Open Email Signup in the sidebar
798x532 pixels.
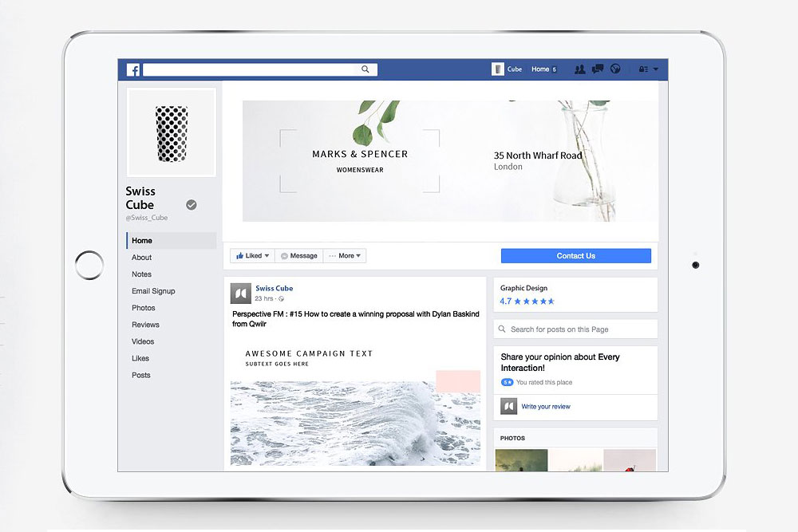click(x=153, y=291)
